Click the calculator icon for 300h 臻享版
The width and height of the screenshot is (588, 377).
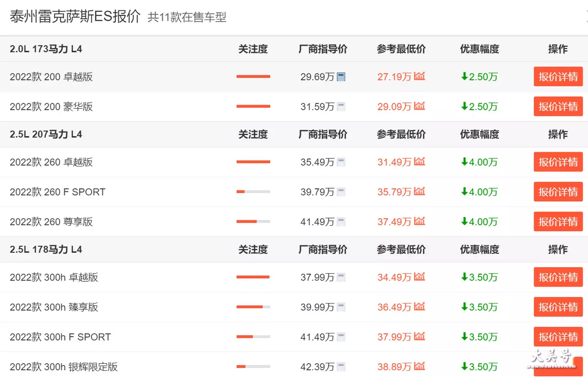point(341,307)
